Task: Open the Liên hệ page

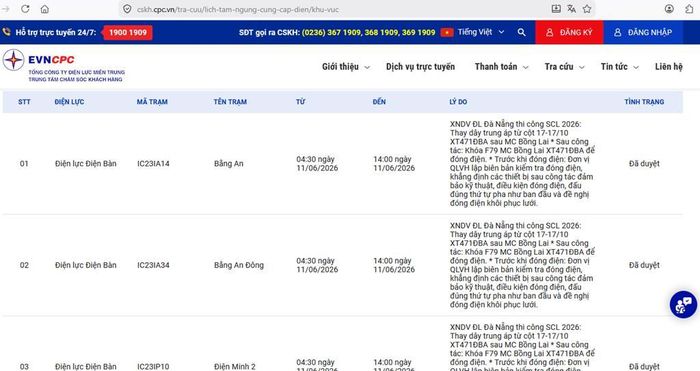Action: tap(669, 67)
